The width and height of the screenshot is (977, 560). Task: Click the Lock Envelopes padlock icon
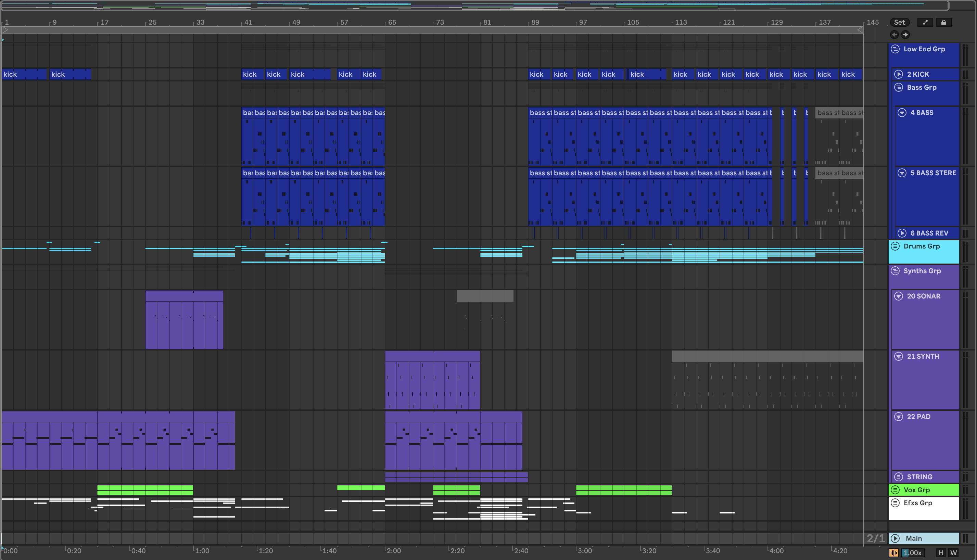(x=943, y=22)
